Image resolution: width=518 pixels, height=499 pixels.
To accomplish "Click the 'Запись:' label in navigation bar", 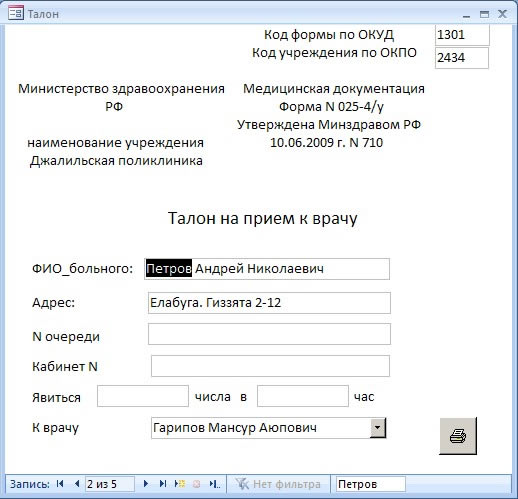I will coord(30,484).
